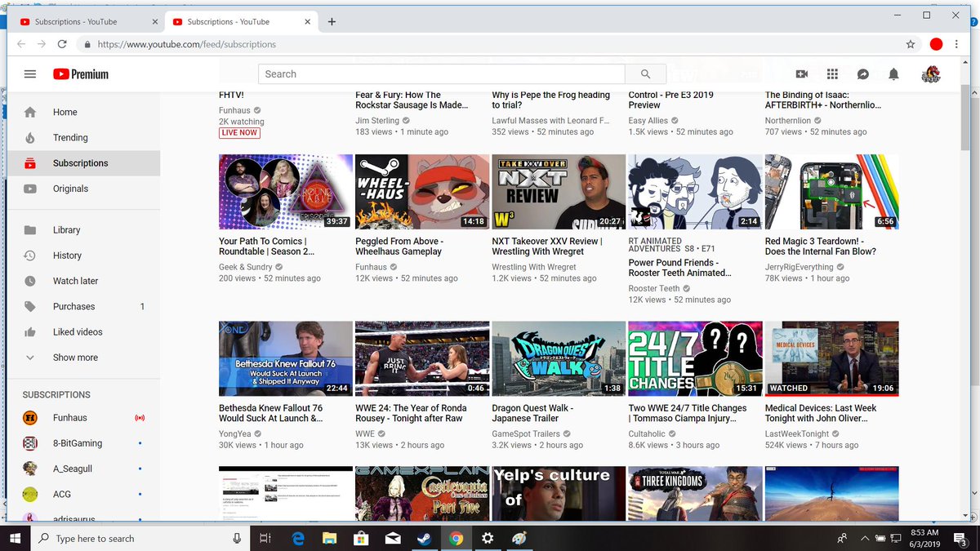
Task: Open Trending in sidebar
Action: [x=83, y=137]
